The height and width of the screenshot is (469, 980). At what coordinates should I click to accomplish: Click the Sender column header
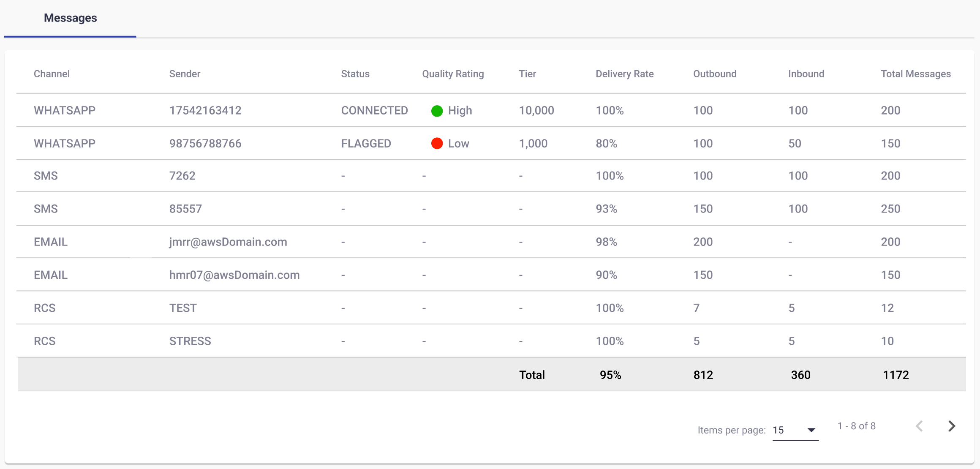[185, 74]
